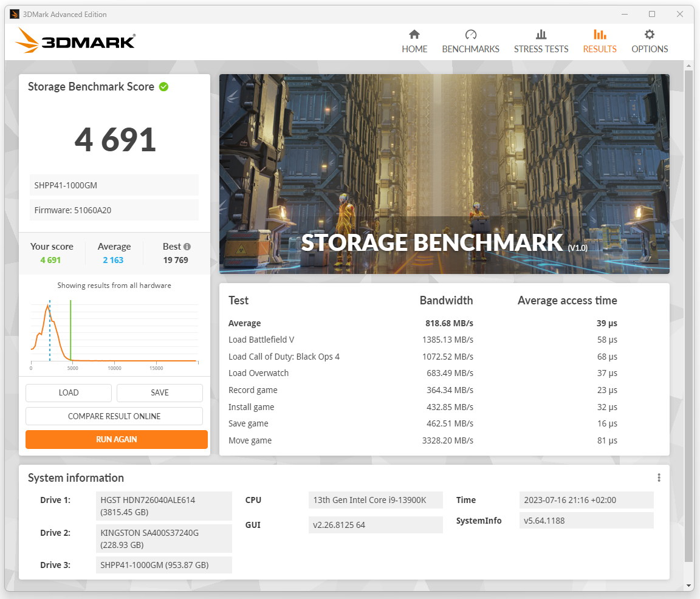Click the vertical scrollbar thumb
The width and height of the screenshot is (700, 599).
[688, 315]
